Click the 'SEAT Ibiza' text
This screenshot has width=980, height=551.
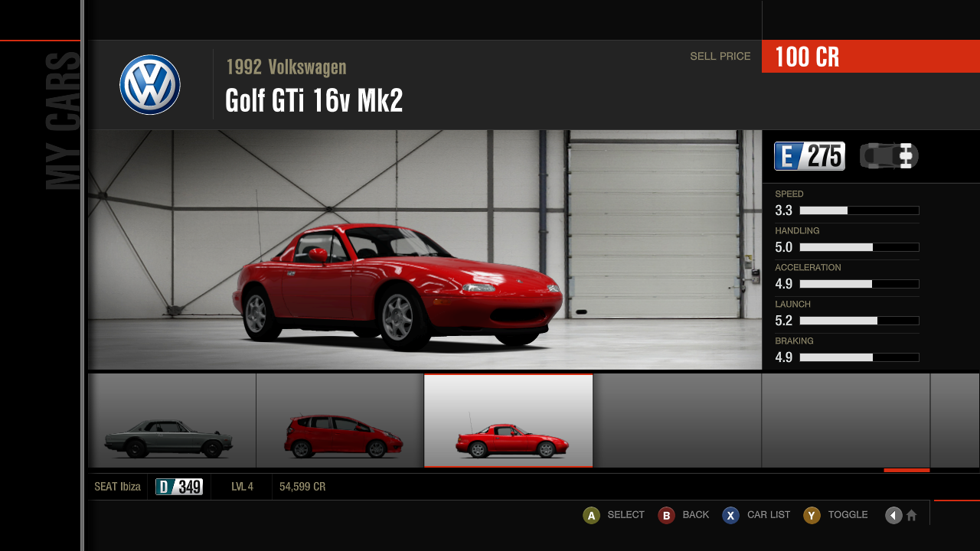(117, 487)
